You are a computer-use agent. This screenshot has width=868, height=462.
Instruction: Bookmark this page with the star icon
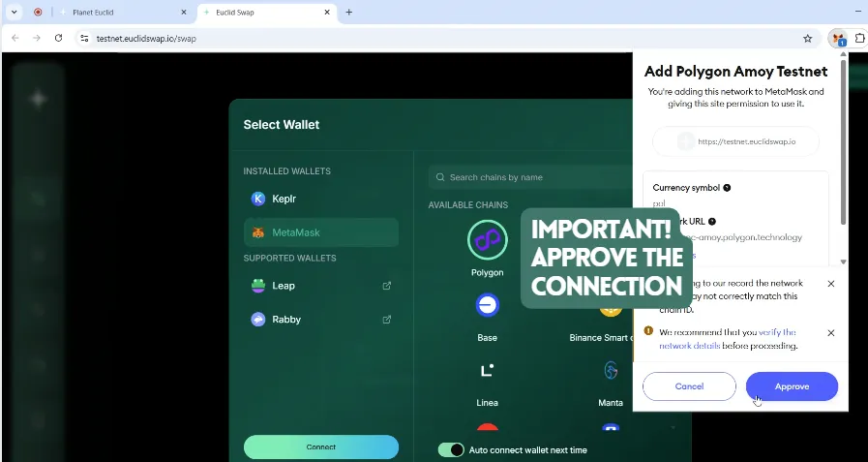coord(808,38)
